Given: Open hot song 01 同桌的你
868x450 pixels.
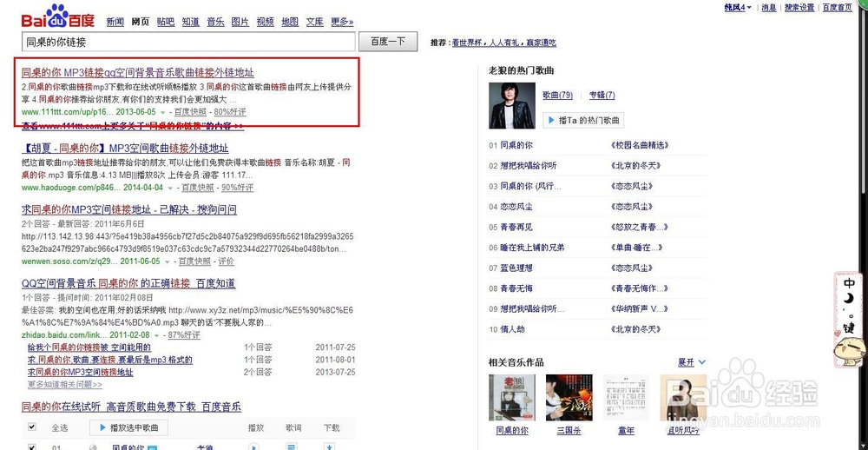Looking at the screenshot, I should click(516, 145).
